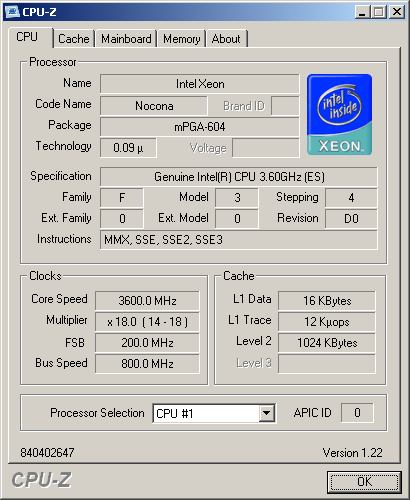Click the APIC ID value 0
Viewport: 410px width, 500px height.
tap(357, 413)
